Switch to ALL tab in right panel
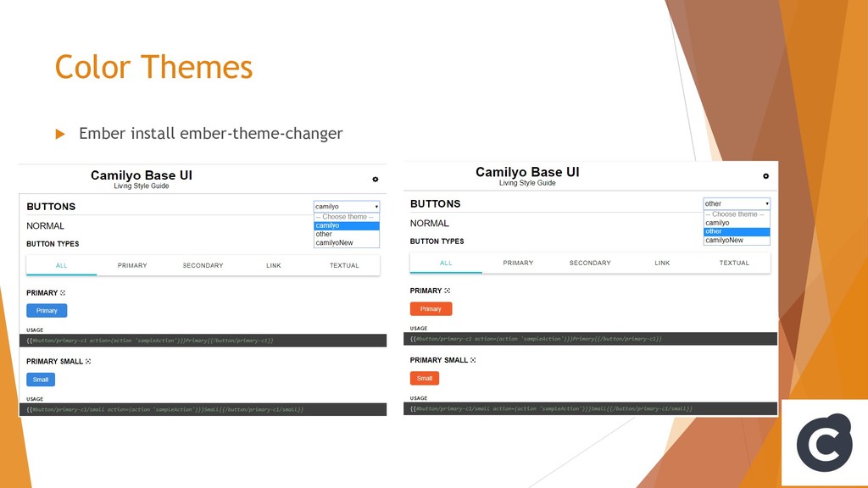 tap(446, 263)
